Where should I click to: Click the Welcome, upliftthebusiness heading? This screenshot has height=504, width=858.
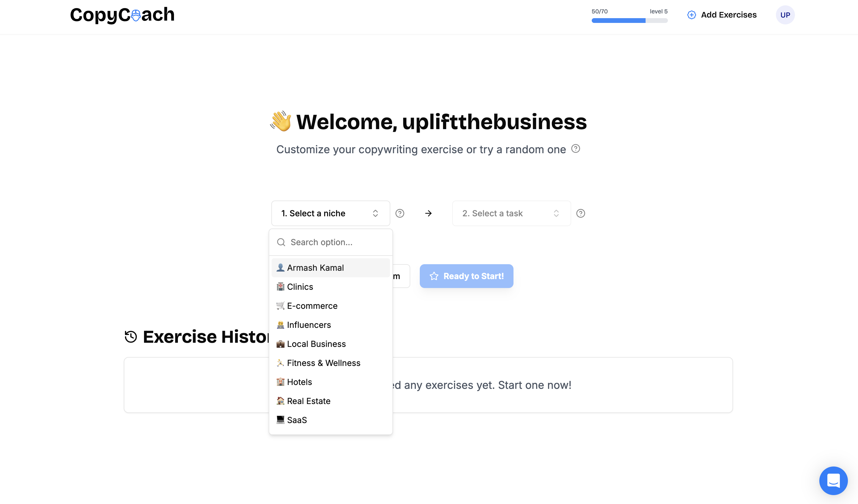[441, 122]
